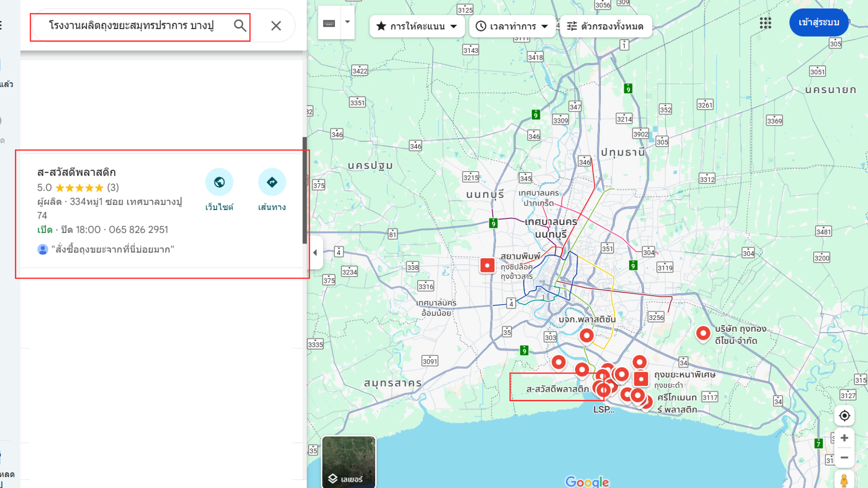This screenshot has width=868, height=488.
Task: Open the Google apps grid
Action: tap(765, 23)
